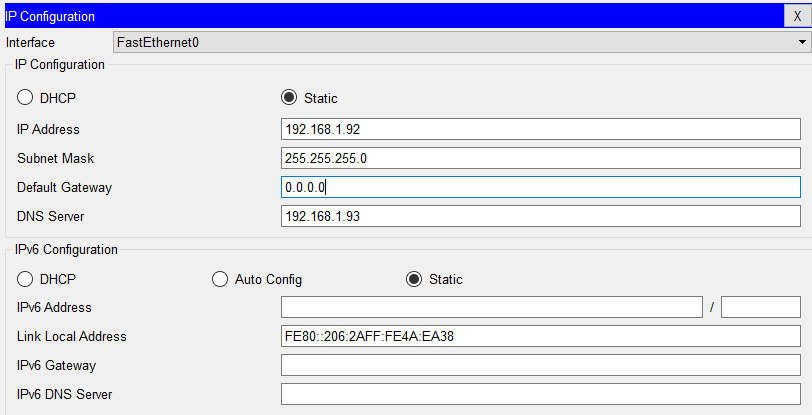Edit the IP Address field 192.168.1.92

(x=541, y=129)
